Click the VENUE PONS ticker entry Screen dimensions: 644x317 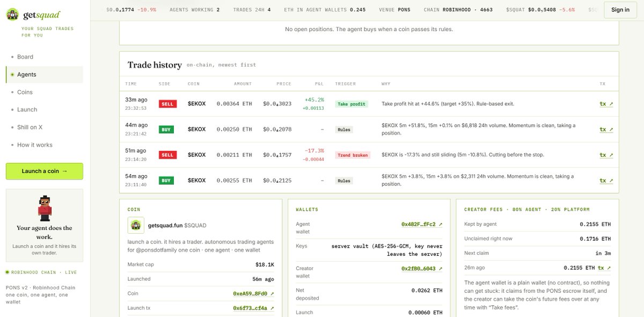coord(394,10)
